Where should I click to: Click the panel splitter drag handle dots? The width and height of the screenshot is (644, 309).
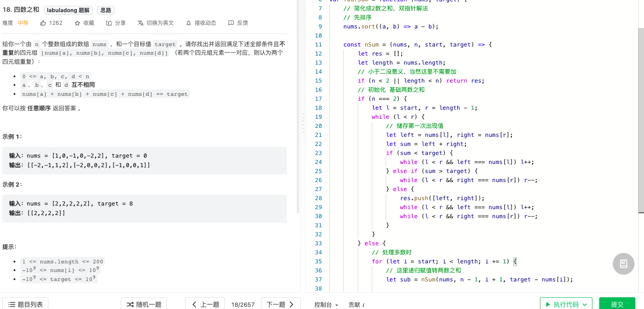(x=303, y=122)
